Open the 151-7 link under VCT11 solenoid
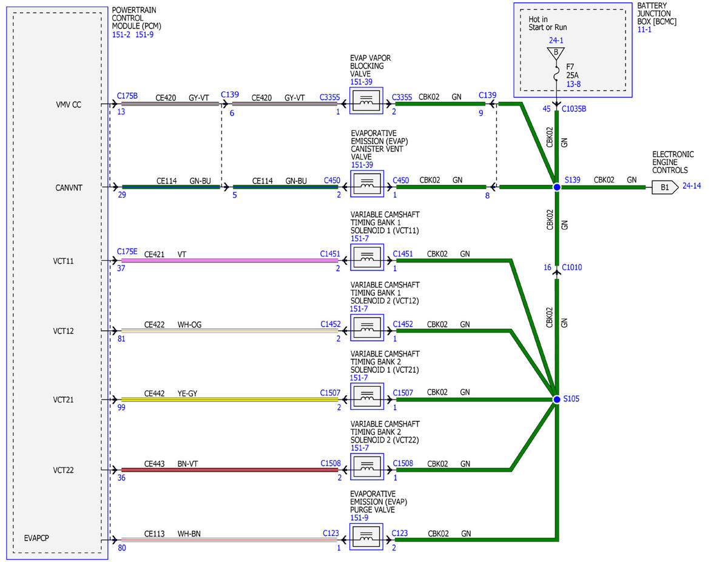 [x=359, y=239]
